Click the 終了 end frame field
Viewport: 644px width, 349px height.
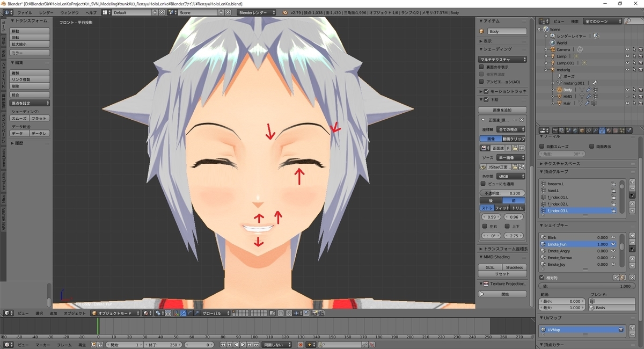(164, 345)
